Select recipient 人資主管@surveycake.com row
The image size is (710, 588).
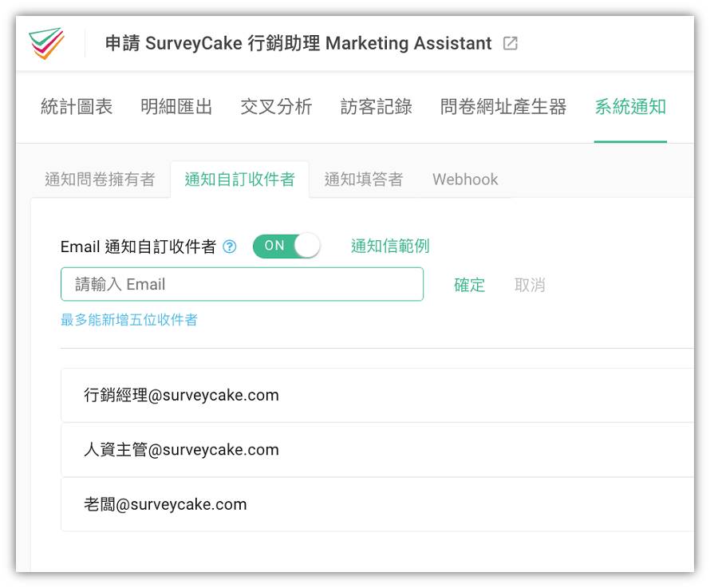click(377, 450)
